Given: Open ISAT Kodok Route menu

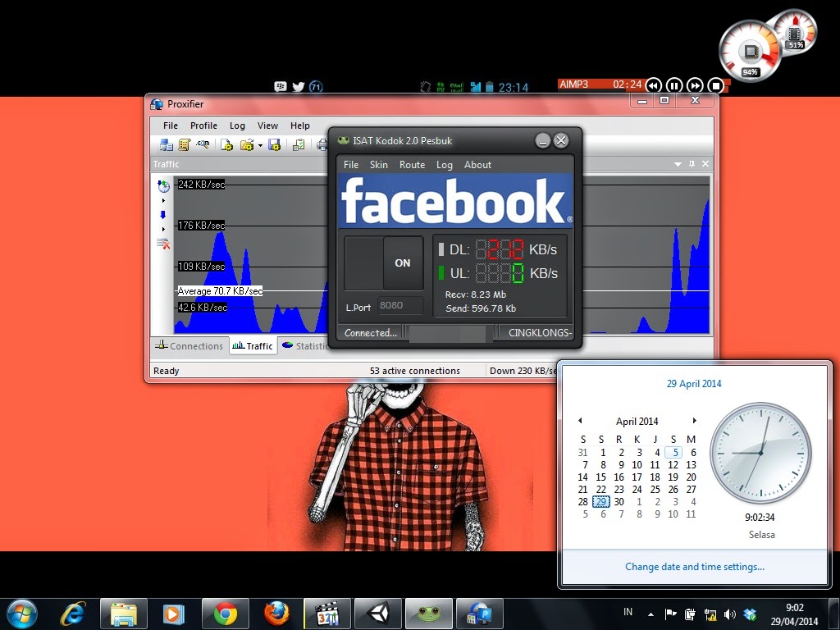Looking at the screenshot, I should pos(412,164).
